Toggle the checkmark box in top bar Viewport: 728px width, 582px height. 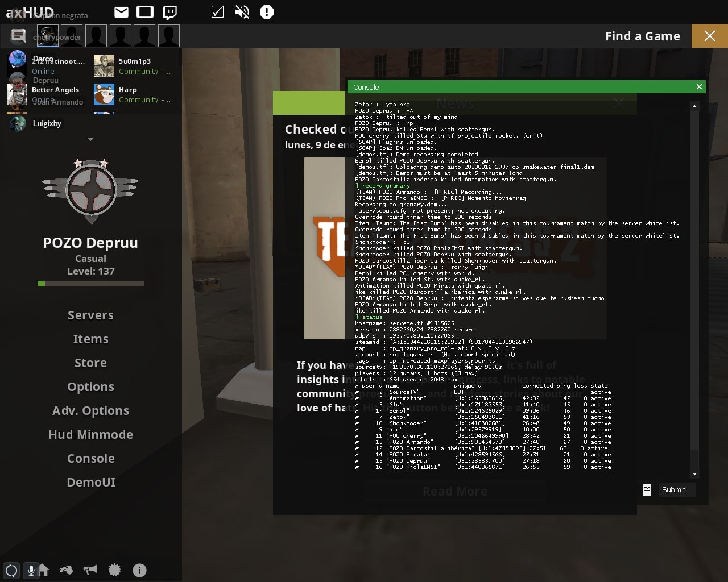(217, 12)
